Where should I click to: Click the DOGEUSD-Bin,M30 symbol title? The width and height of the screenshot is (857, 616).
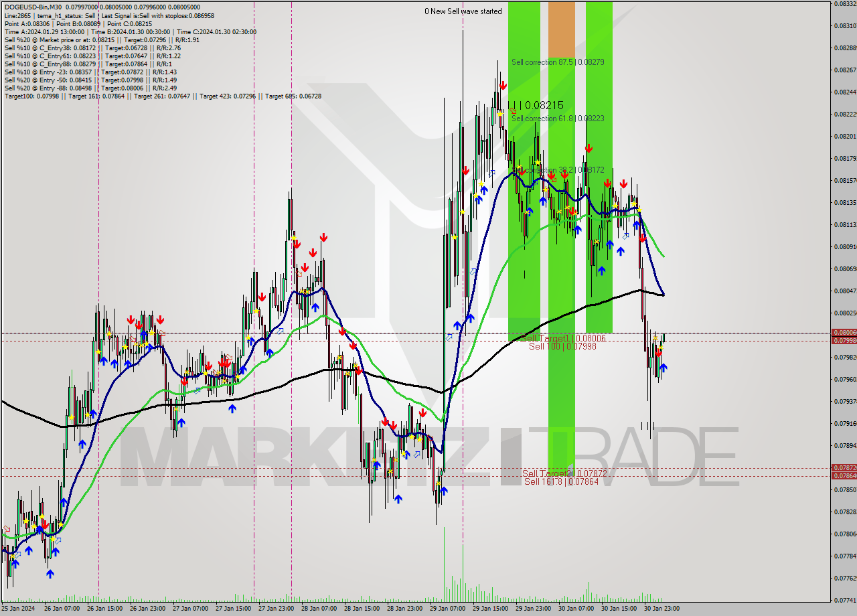(x=32, y=7)
